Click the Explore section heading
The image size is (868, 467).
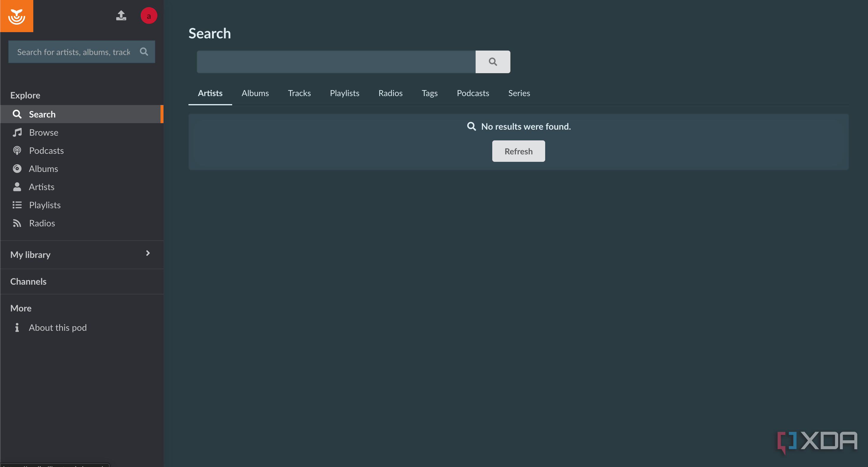coord(25,95)
